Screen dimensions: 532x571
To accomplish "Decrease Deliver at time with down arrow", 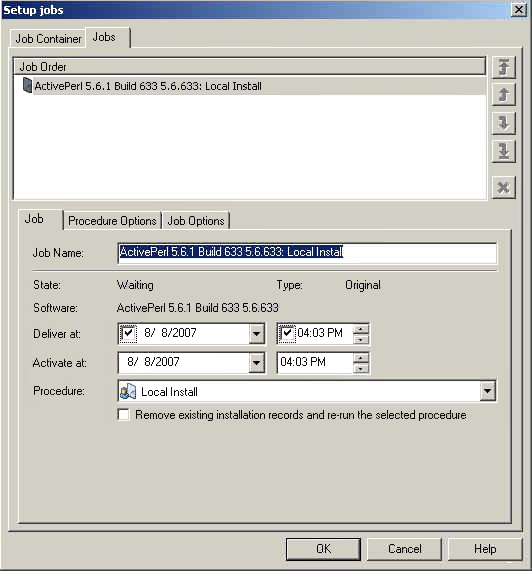I will pos(360,339).
